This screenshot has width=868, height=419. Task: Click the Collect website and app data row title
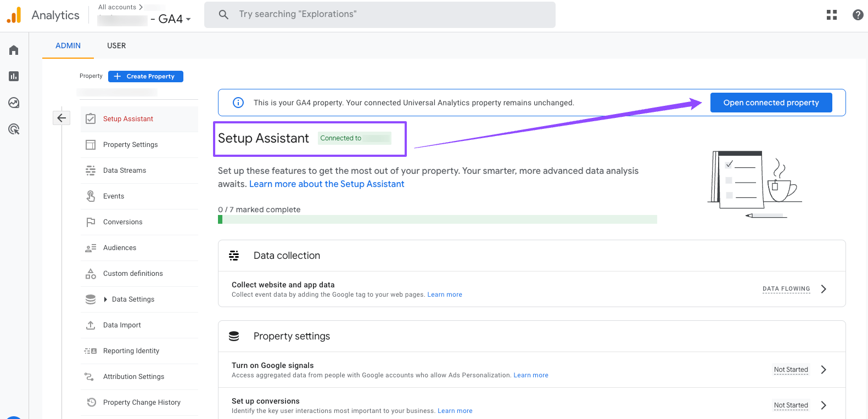283,285
